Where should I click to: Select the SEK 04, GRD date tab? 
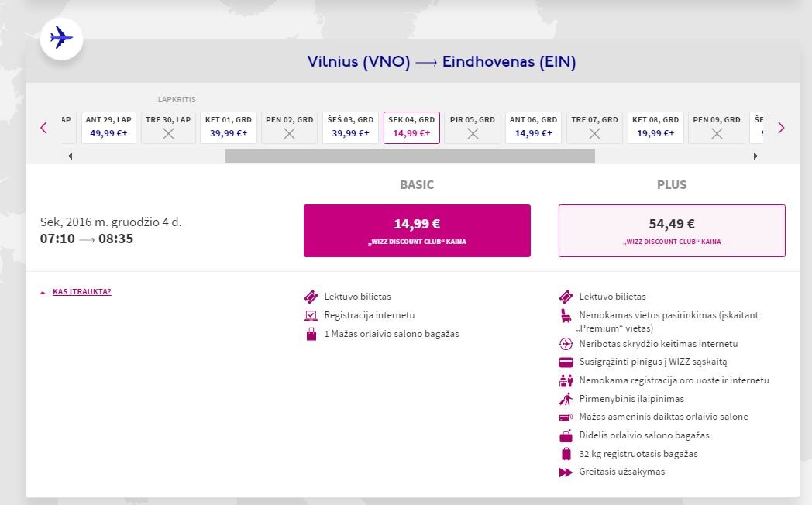pyautogui.click(x=411, y=127)
